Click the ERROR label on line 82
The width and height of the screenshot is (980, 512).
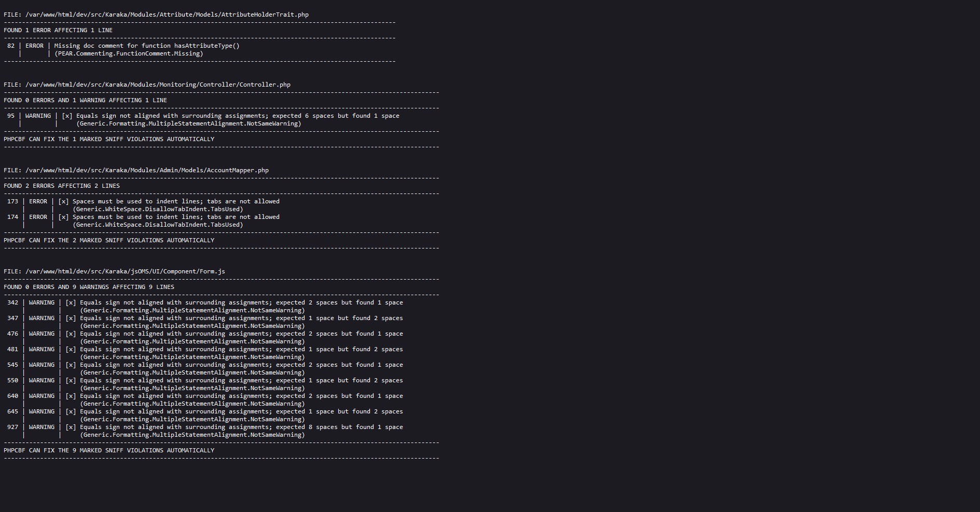(x=34, y=46)
